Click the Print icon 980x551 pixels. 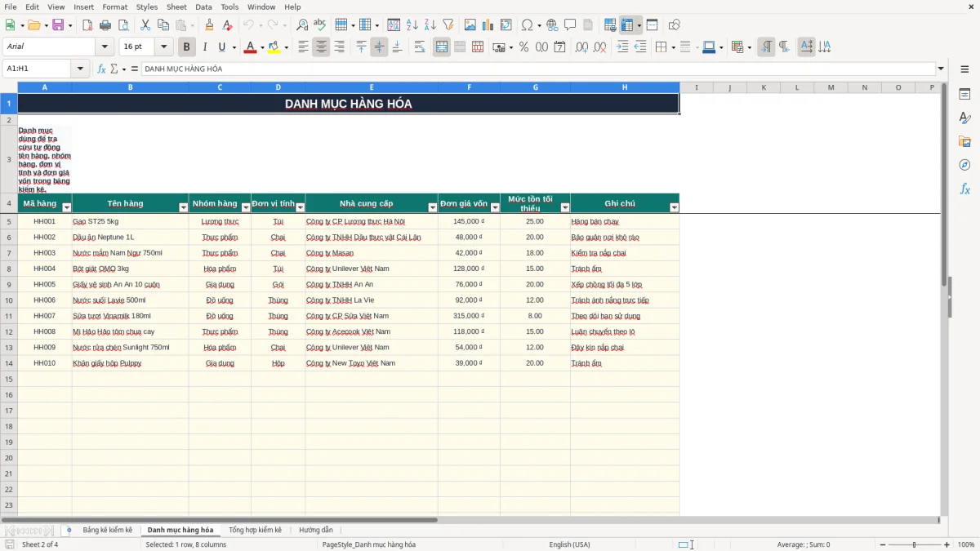coord(105,25)
